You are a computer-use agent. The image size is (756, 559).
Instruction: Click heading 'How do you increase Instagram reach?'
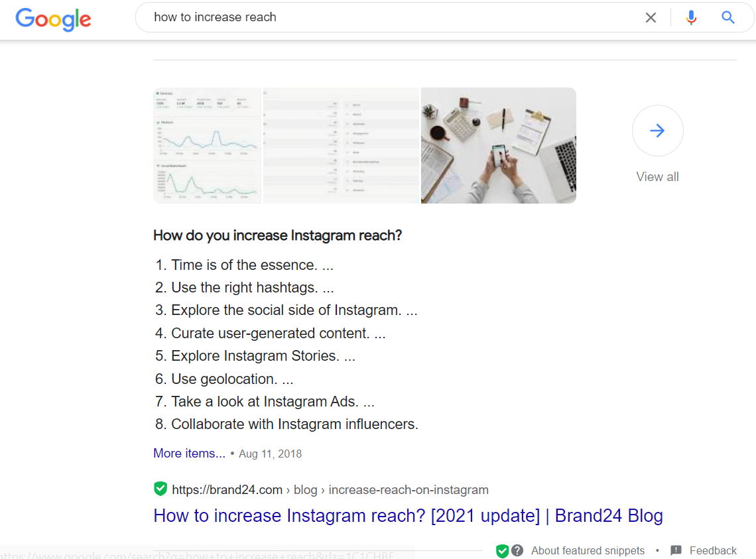(x=277, y=235)
